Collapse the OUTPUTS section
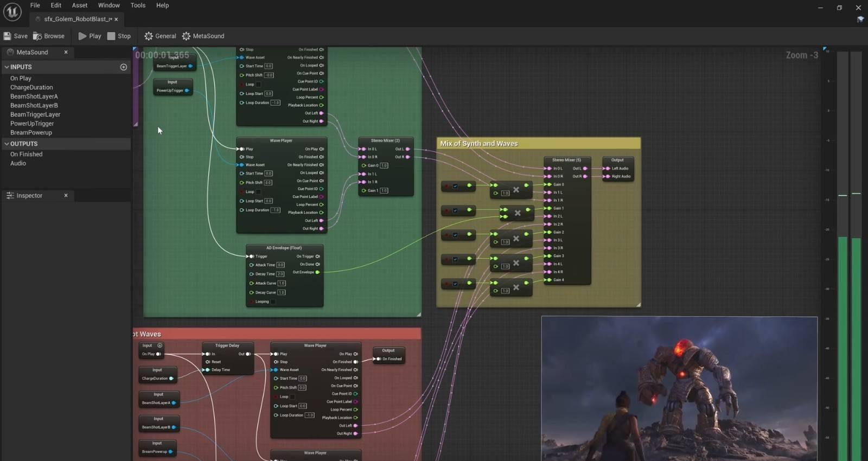868x461 pixels. click(x=7, y=144)
